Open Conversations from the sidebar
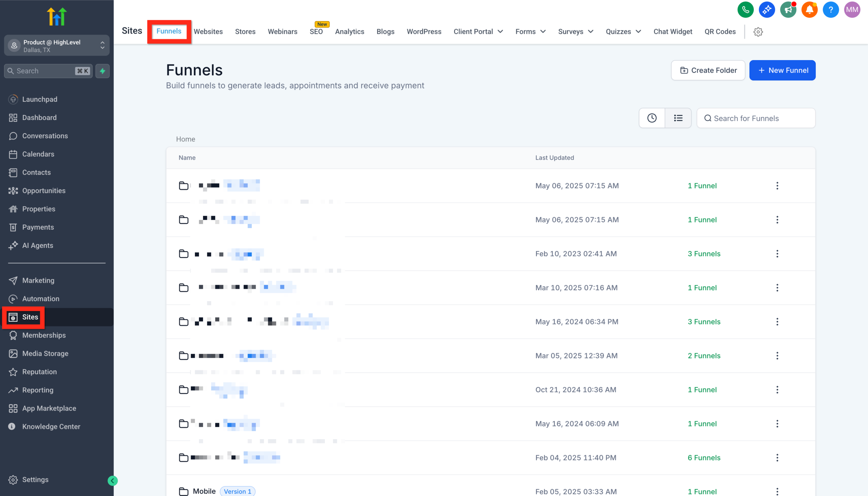The image size is (868, 496). pos(45,136)
